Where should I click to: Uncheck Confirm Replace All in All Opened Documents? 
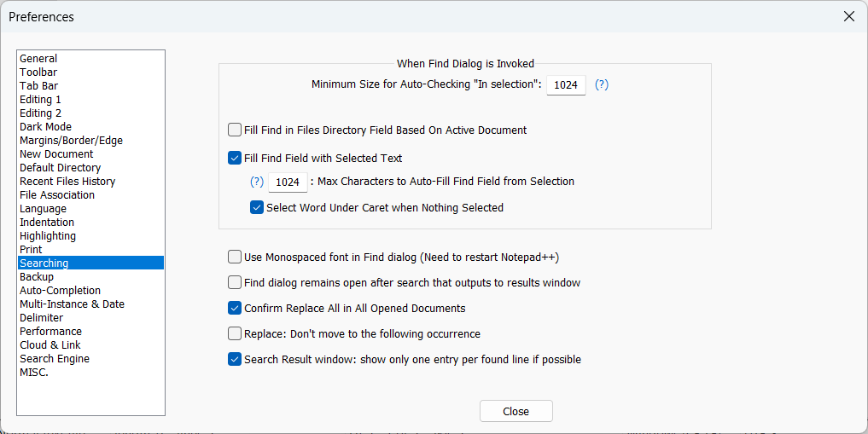tap(235, 308)
